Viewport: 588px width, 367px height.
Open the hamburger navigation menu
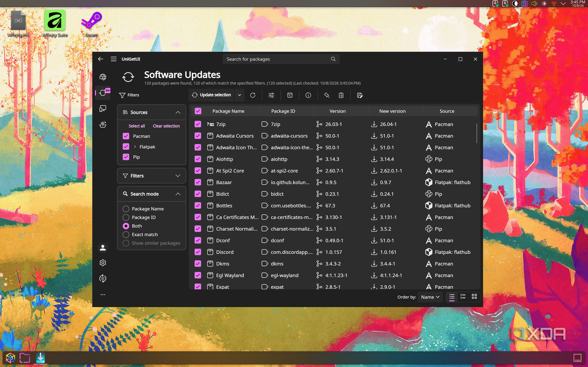click(x=114, y=59)
